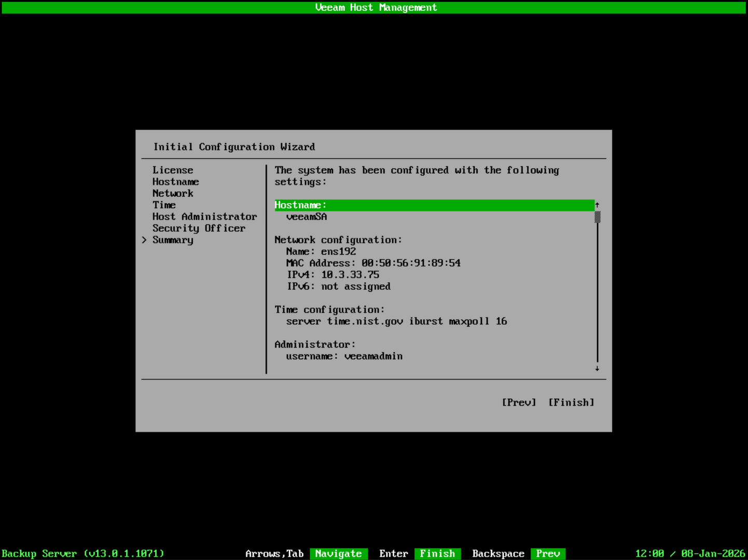
Task: Go to the Hostname wizard step
Action: coord(176,182)
